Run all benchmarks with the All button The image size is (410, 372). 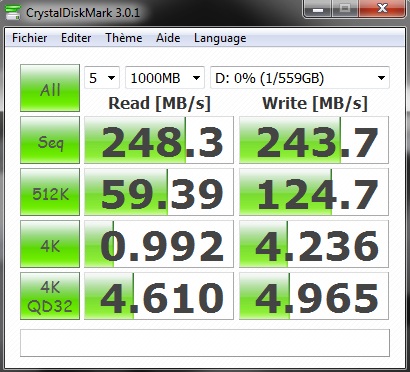click(x=50, y=88)
